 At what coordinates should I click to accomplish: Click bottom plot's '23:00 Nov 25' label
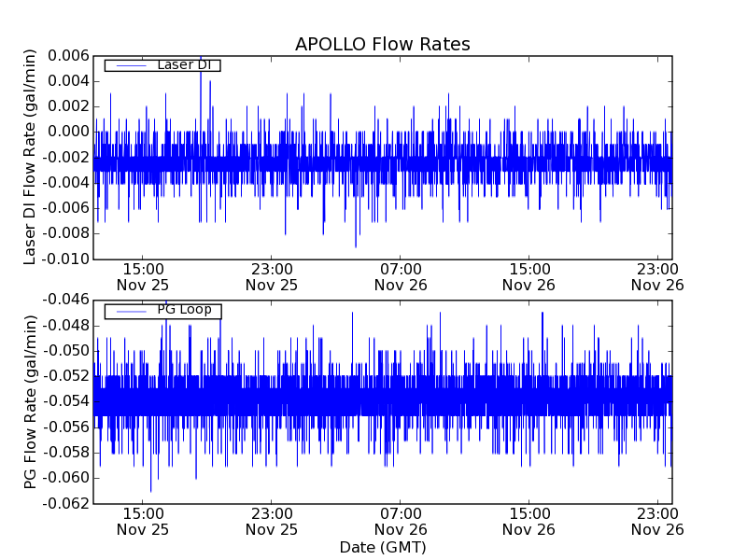tap(272, 522)
